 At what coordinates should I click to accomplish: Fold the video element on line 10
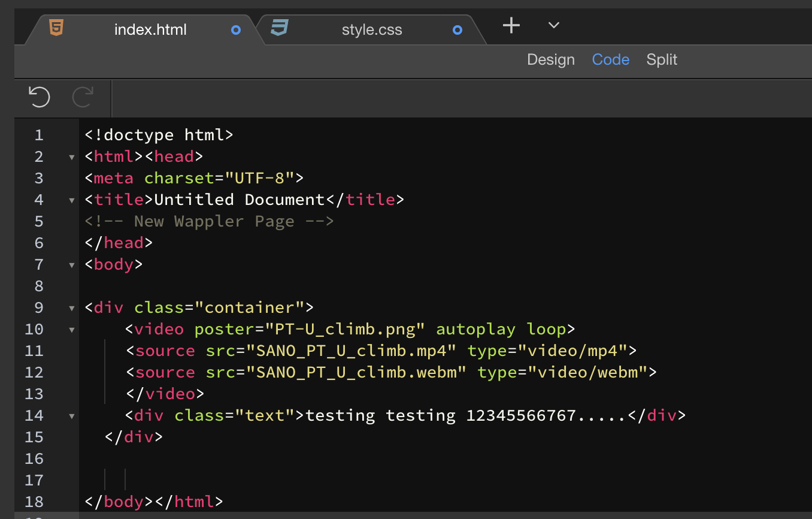pos(72,330)
